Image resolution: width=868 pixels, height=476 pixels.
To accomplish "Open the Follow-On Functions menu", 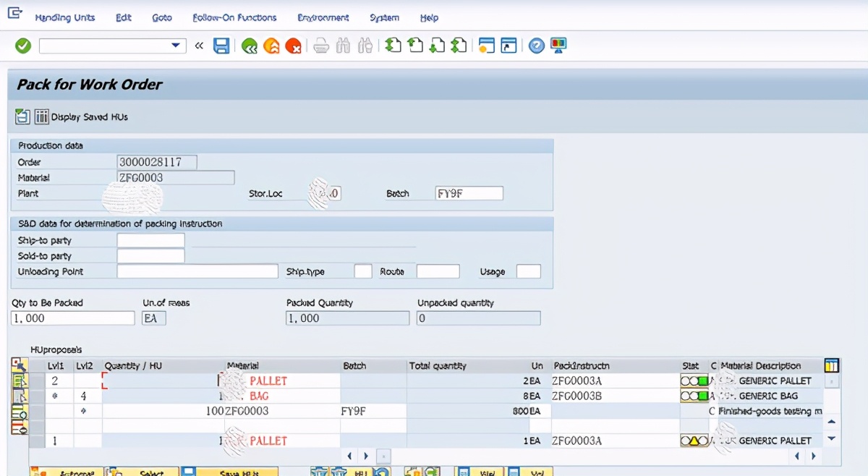I will tap(234, 17).
